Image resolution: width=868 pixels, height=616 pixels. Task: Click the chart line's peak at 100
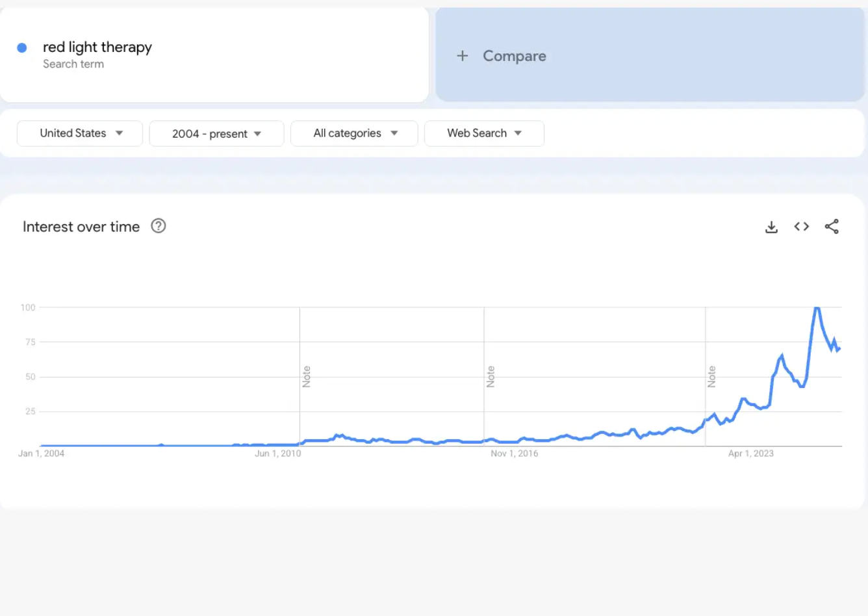point(817,308)
